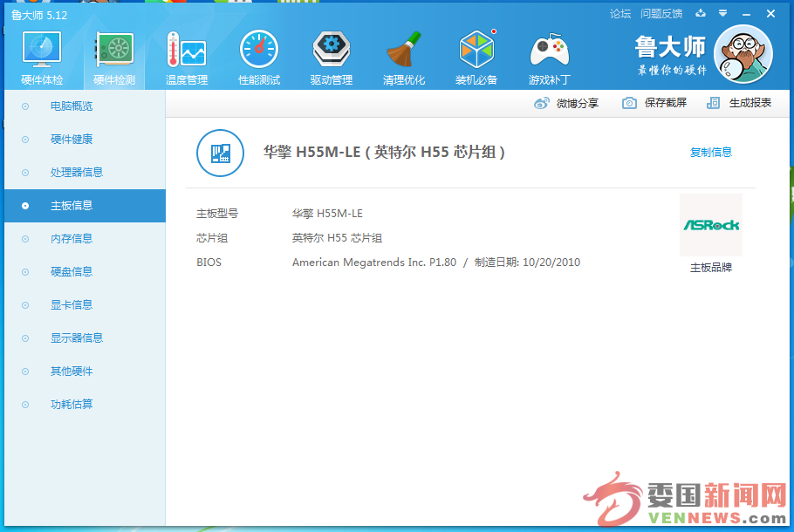Image resolution: width=794 pixels, height=532 pixels.
Task: Close the 鲁大师 window
Action: (x=770, y=14)
